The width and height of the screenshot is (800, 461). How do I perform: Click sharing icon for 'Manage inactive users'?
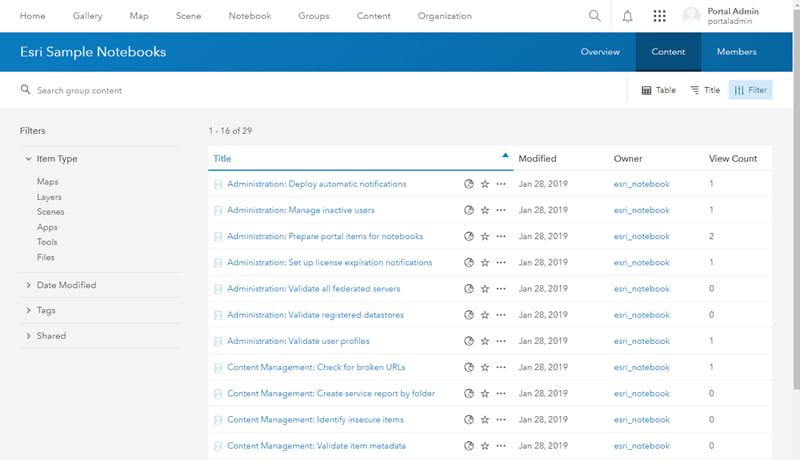point(469,210)
